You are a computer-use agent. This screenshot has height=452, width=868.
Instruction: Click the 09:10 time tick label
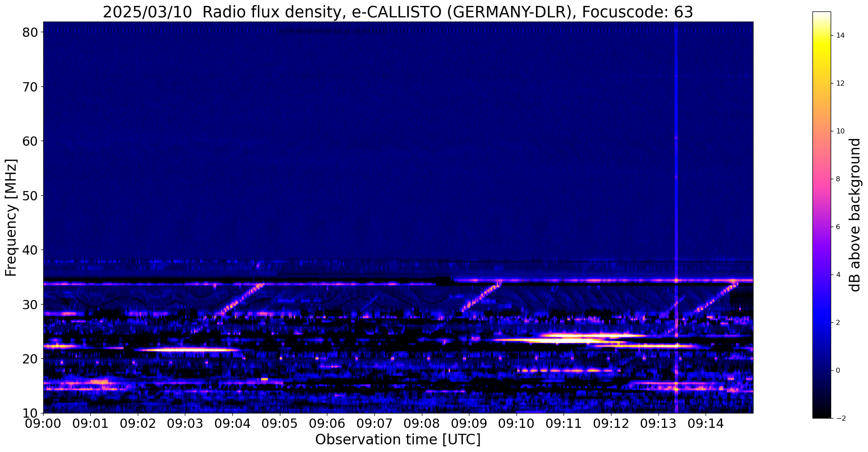click(516, 423)
